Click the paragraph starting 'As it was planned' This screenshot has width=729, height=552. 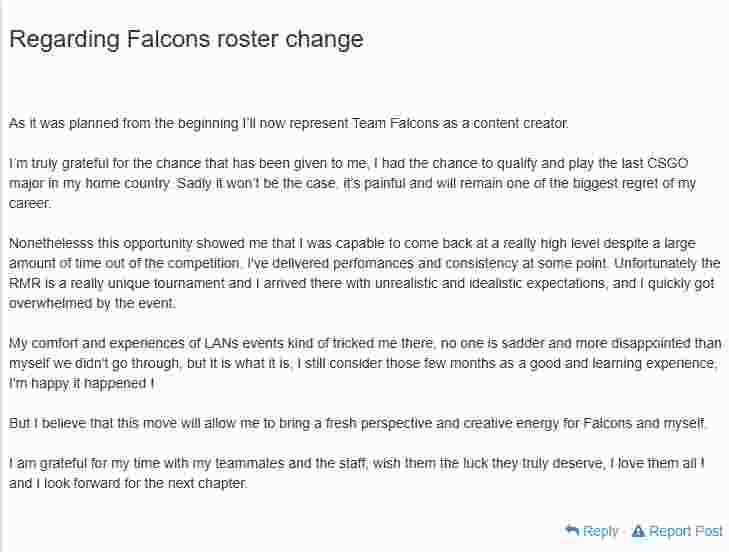click(x=288, y=123)
